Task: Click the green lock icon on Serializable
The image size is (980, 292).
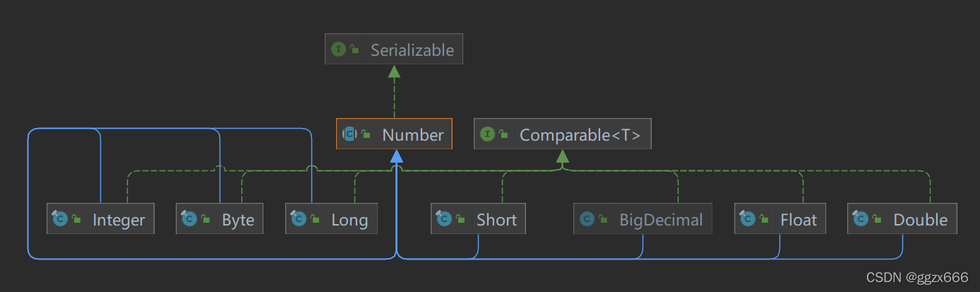Action: (355, 49)
